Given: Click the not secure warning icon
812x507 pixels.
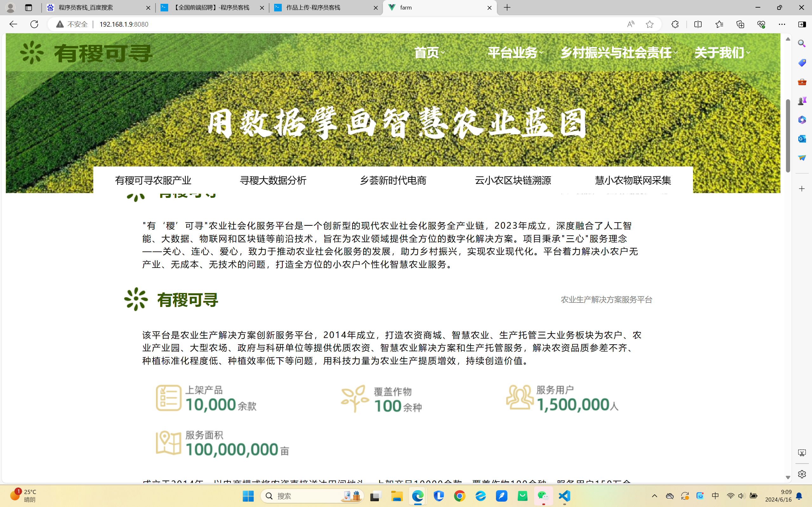Looking at the screenshot, I should click(60, 24).
